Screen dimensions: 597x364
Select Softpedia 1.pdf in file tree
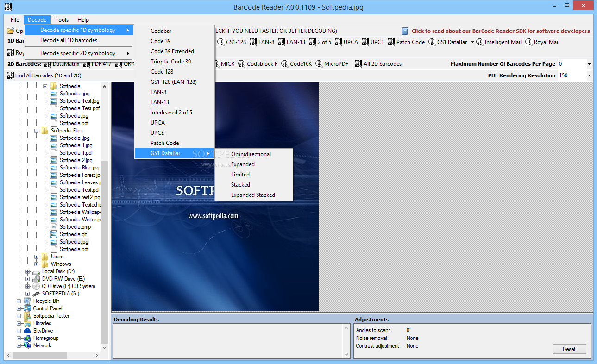pos(76,153)
